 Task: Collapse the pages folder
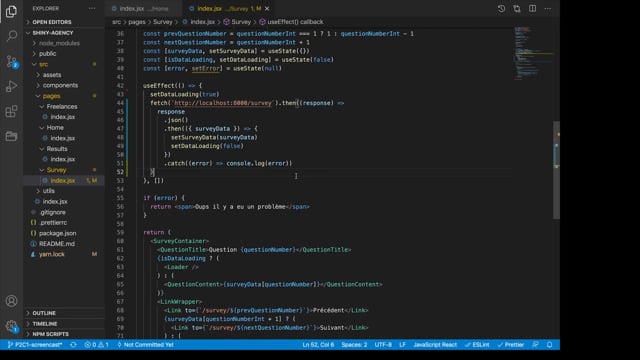(51, 96)
